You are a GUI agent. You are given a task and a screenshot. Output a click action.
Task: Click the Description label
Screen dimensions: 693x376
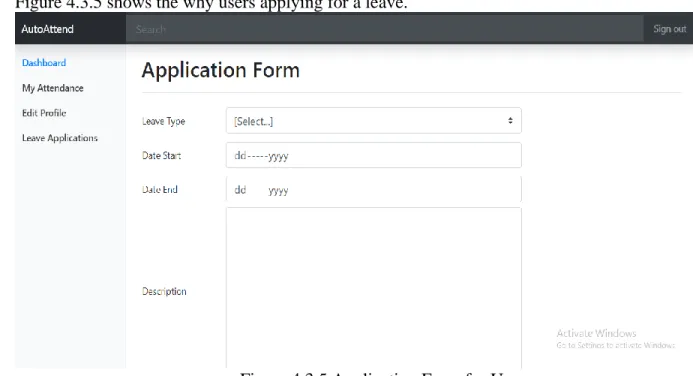pyautogui.click(x=164, y=292)
